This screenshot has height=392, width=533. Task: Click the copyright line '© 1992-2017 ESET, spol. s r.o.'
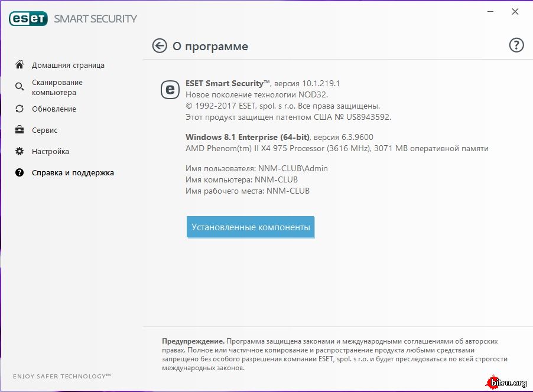[x=240, y=106]
